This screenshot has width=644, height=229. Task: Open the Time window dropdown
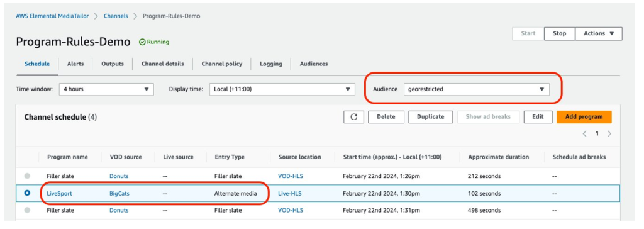pos(106,89)
